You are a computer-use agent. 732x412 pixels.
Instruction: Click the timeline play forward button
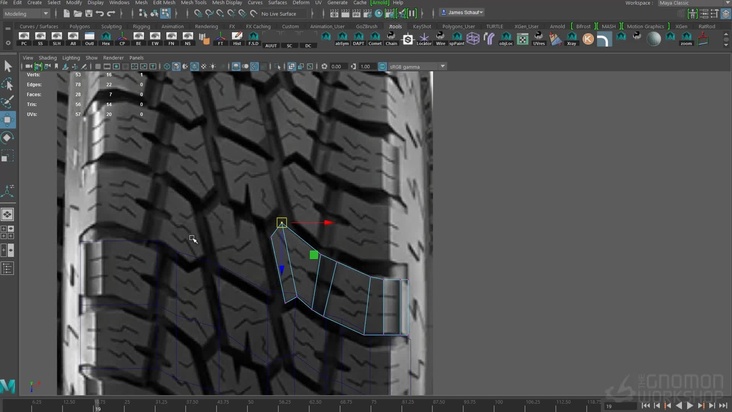click(x=690, y=406)
